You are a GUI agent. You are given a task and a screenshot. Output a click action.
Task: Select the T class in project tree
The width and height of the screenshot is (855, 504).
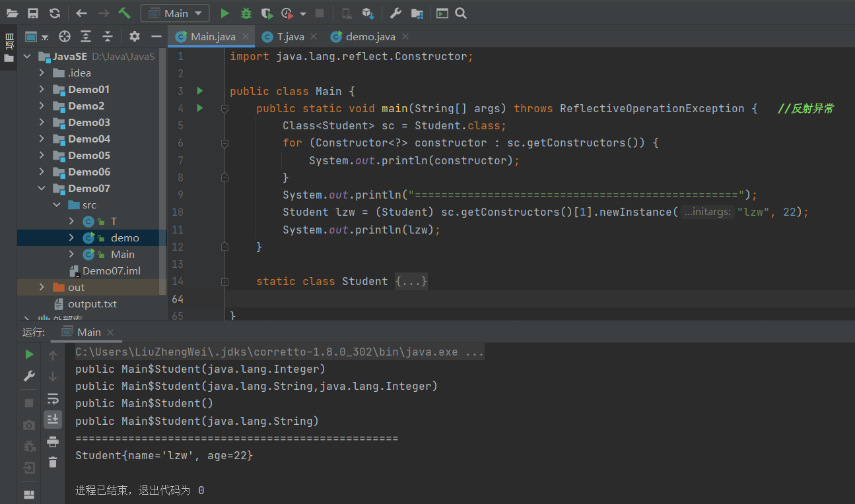click(114, 222)
